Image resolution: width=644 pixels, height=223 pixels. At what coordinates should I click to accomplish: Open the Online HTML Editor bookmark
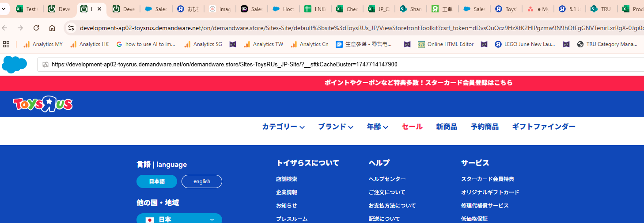tap(446, 44)
